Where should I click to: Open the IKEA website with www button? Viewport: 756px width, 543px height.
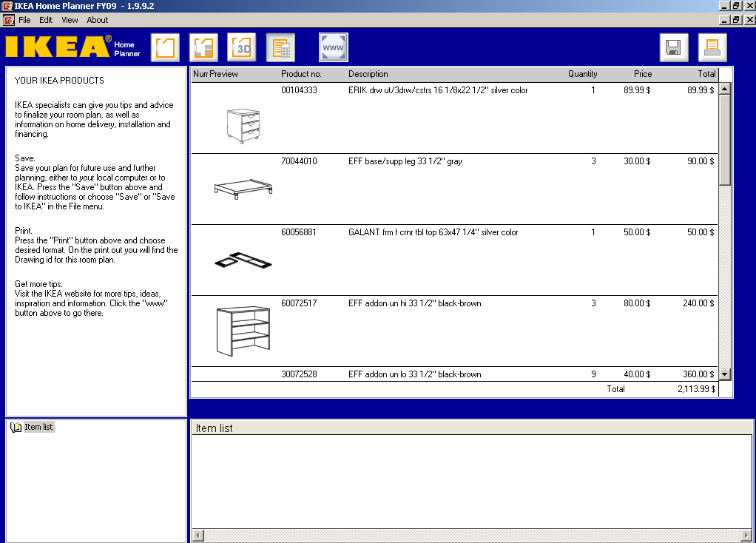point(333,47)
